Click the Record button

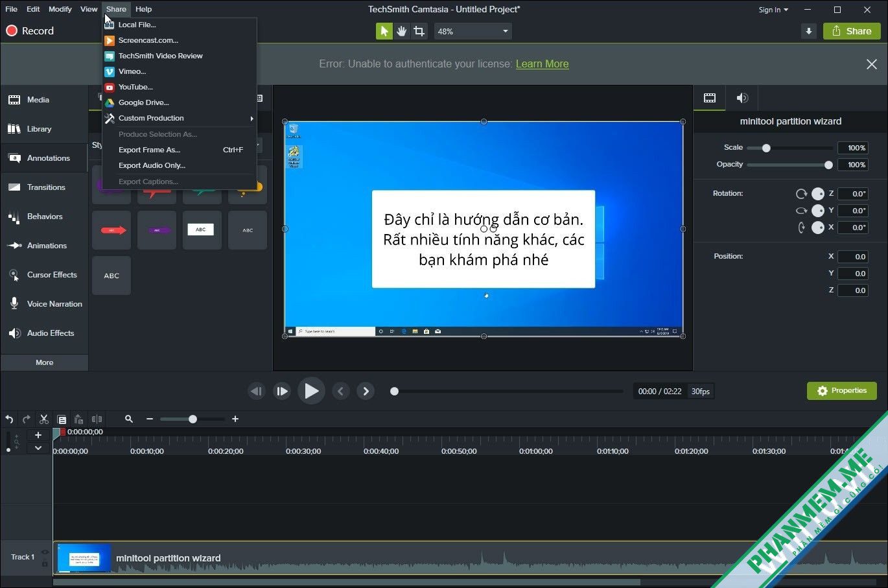point(30,30)
